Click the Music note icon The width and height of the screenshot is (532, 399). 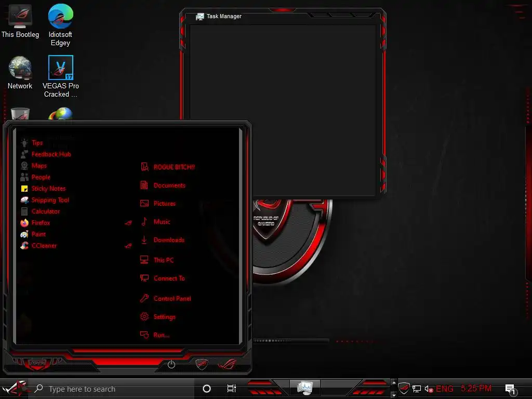click(144, 221)
